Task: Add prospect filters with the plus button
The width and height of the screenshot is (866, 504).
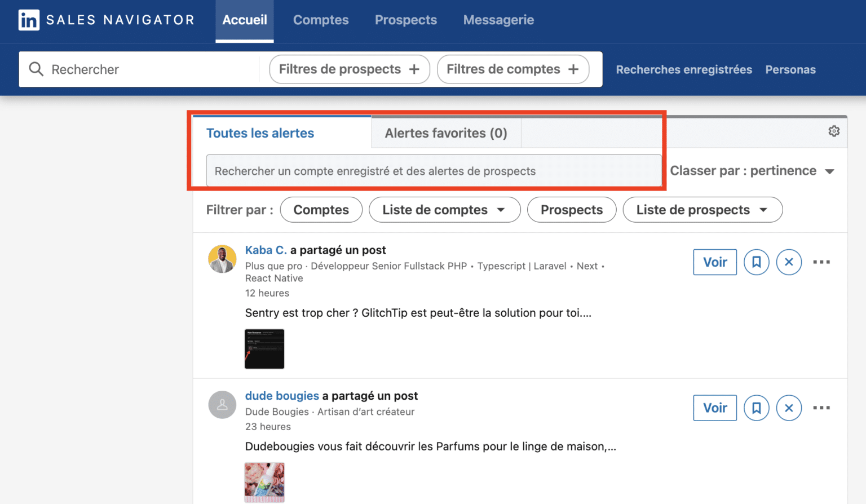Action: pos(415,69)
